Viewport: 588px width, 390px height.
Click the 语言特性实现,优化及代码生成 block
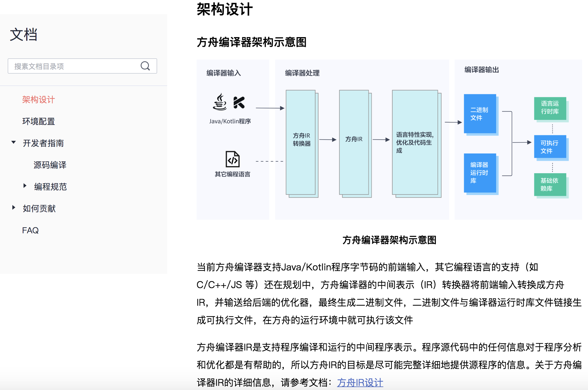(x=414, y=143)
